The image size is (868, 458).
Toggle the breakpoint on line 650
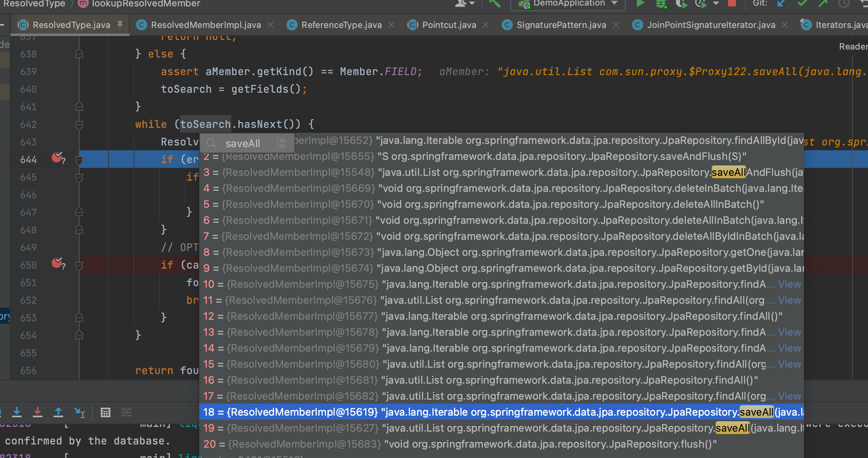tap(58, 263)
